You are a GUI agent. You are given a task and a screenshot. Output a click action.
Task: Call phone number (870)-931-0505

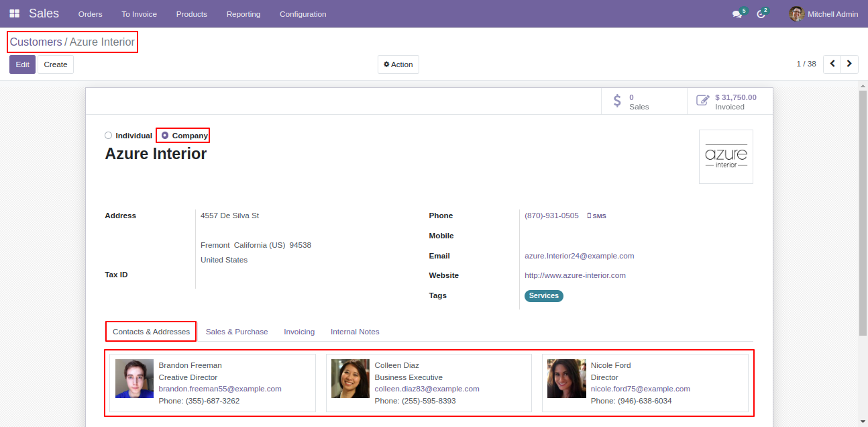551,216
